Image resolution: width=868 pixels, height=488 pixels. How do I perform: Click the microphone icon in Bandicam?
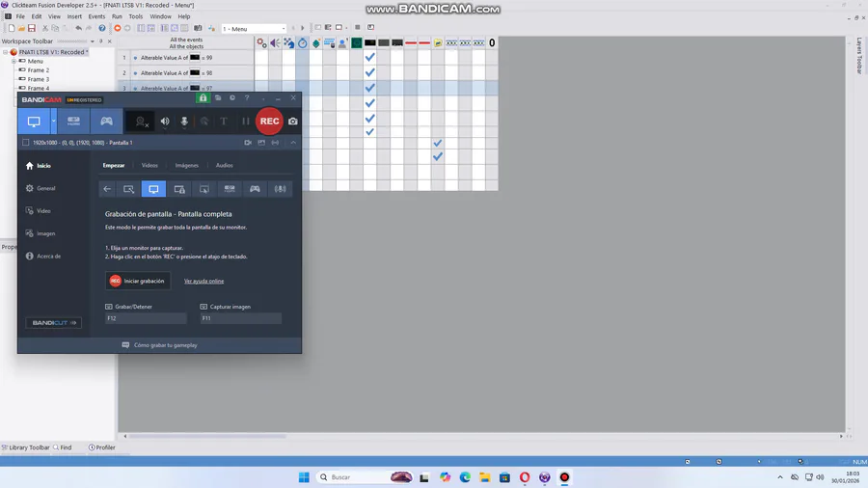(184, 122)
